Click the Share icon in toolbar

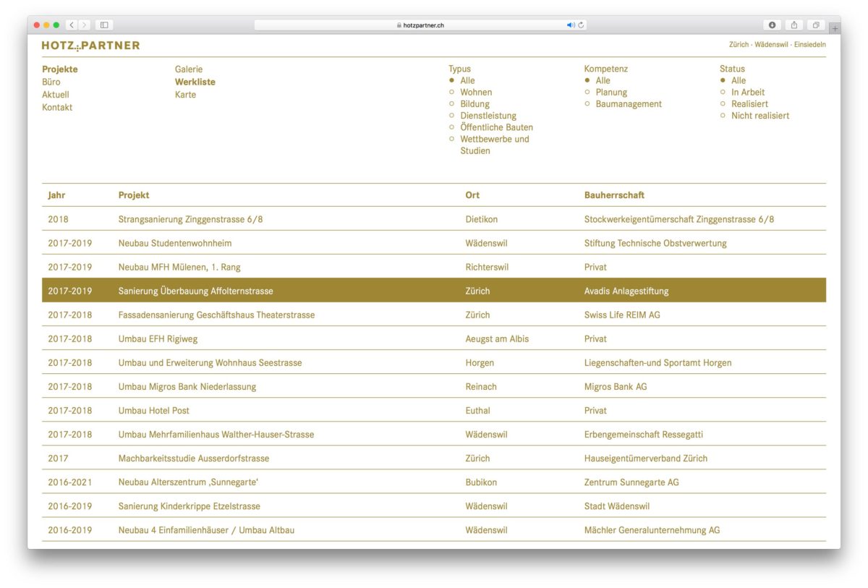[x=793, y=25]
